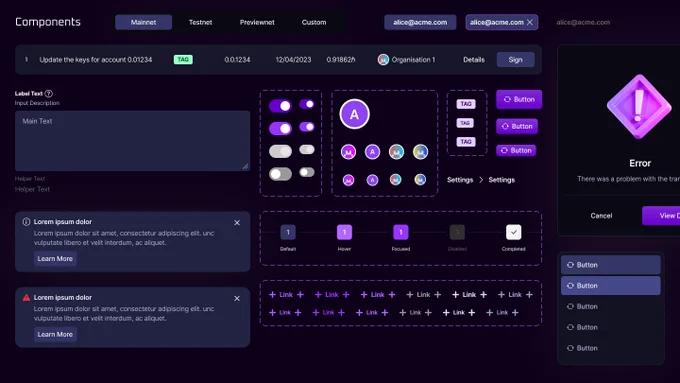Click the green TAG badge in transaction row
The image size is (680, 383).
(183, 59)
